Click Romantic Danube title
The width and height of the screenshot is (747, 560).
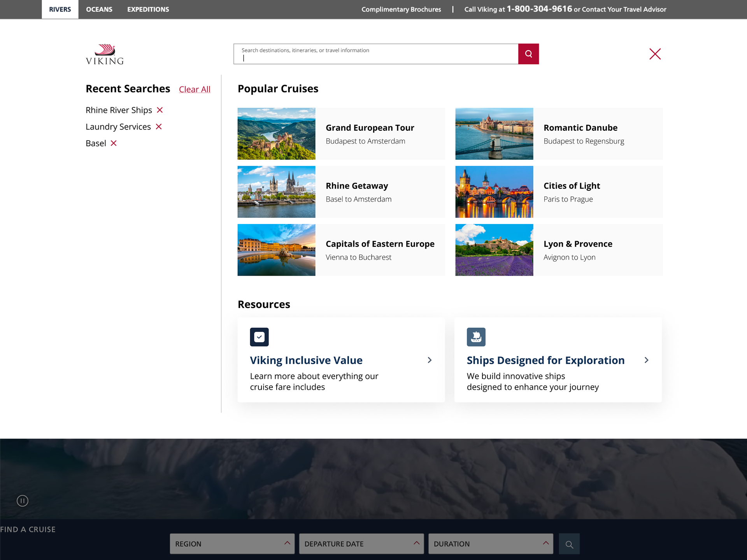(x=580, y=128)
